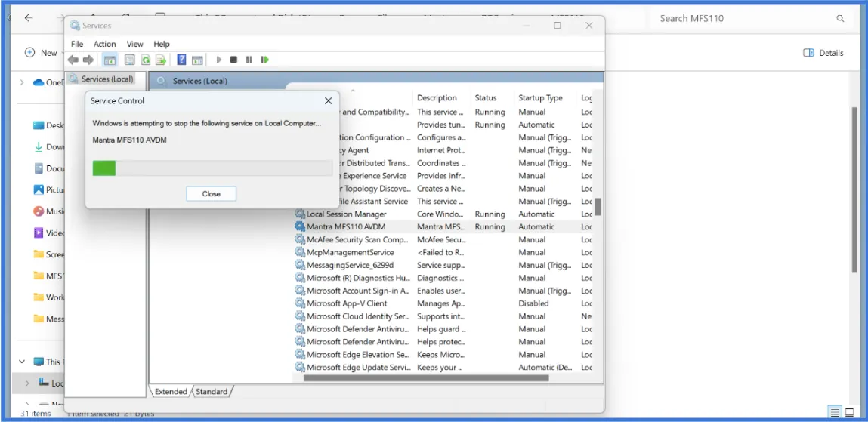Click the Restart Service green icon
The width and height of the screenshot is (868, 422).
point(264,59)
